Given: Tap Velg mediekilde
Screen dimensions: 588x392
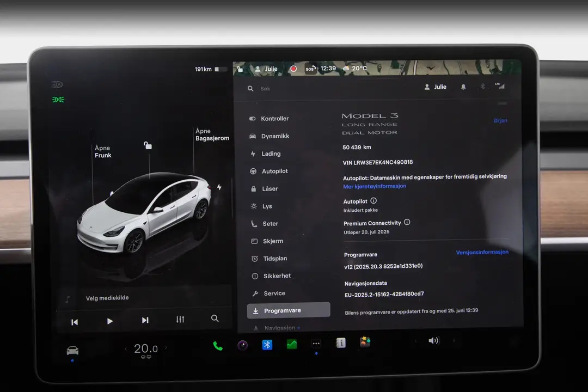Looking at the screenshot, I should tap(107, 298).
